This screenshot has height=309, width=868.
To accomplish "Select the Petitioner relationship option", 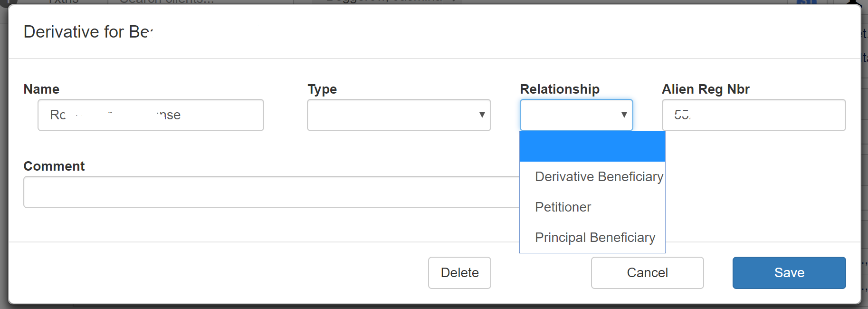I will [x=563, y=207].
